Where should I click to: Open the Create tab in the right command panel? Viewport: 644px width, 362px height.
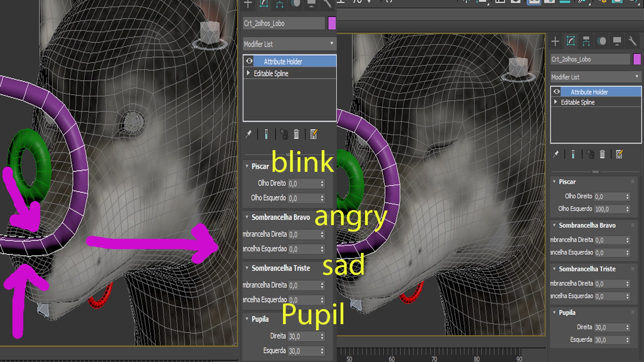[555, 41]
